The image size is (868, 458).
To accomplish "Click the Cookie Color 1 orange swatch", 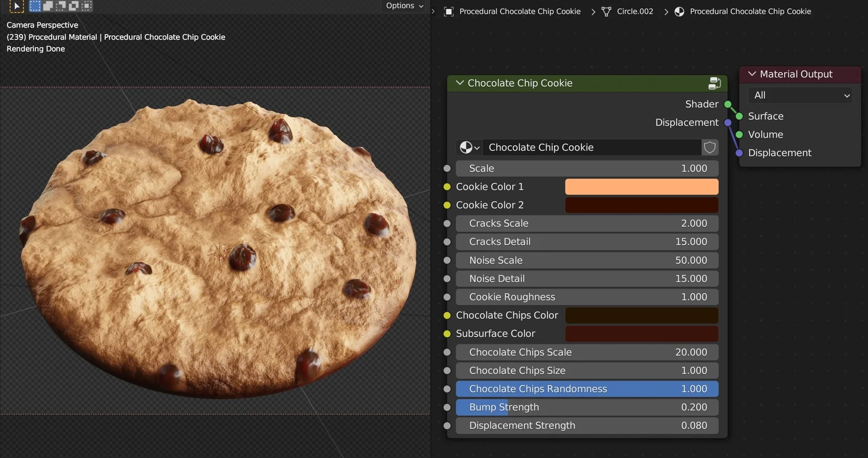I will tap(641, 186).
